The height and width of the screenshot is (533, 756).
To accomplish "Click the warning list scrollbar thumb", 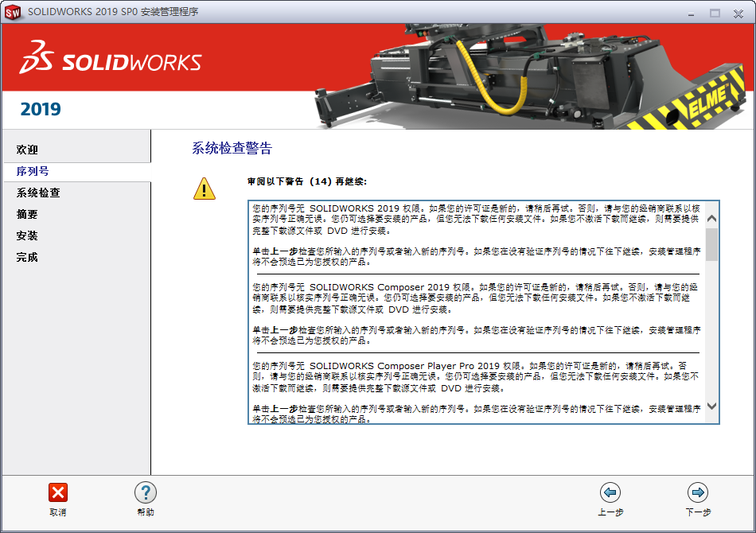I will [x=711, y=244].
